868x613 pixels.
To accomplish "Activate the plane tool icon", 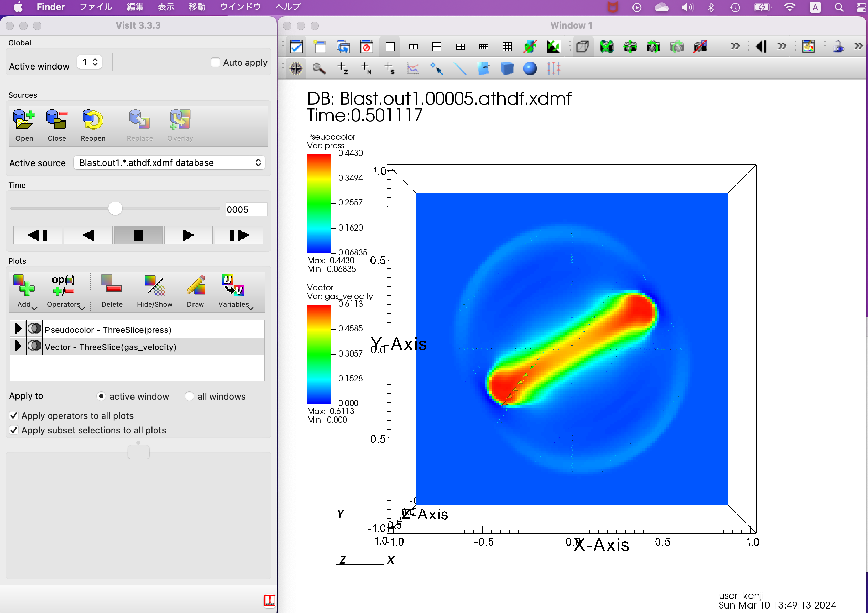I will point(483,68).
